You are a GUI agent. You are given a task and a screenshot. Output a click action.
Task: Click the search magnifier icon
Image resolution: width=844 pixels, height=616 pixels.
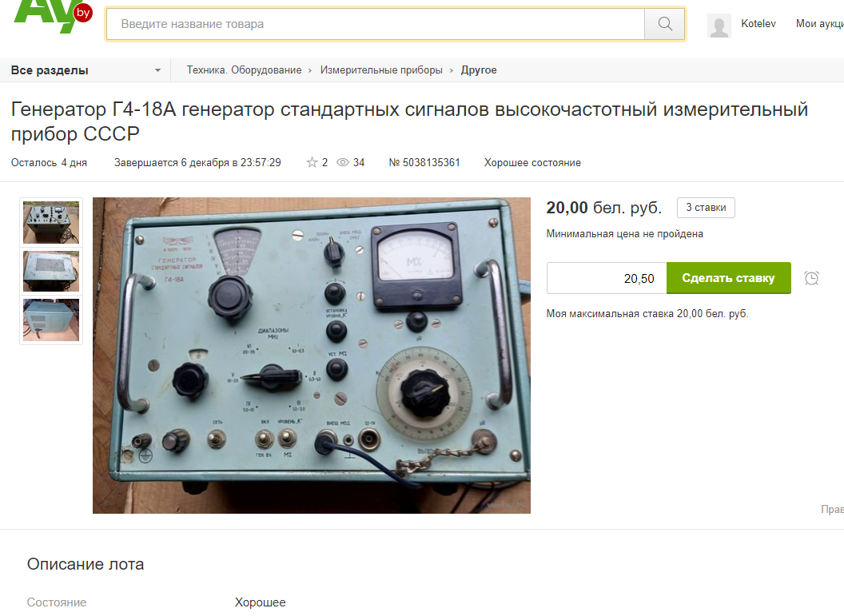tap(665, 24)
